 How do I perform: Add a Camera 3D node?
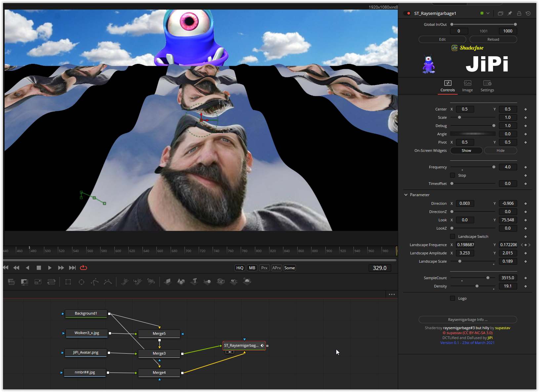coord(221,282)
